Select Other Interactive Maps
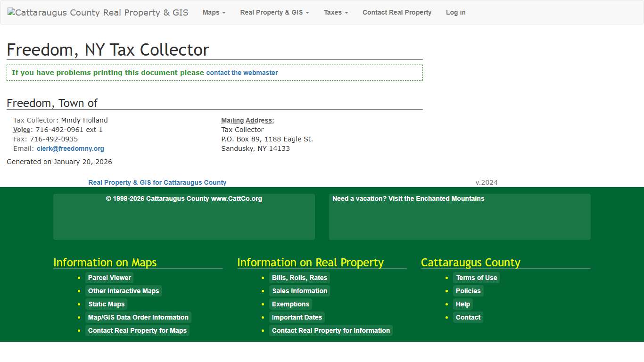 point(124,291)
